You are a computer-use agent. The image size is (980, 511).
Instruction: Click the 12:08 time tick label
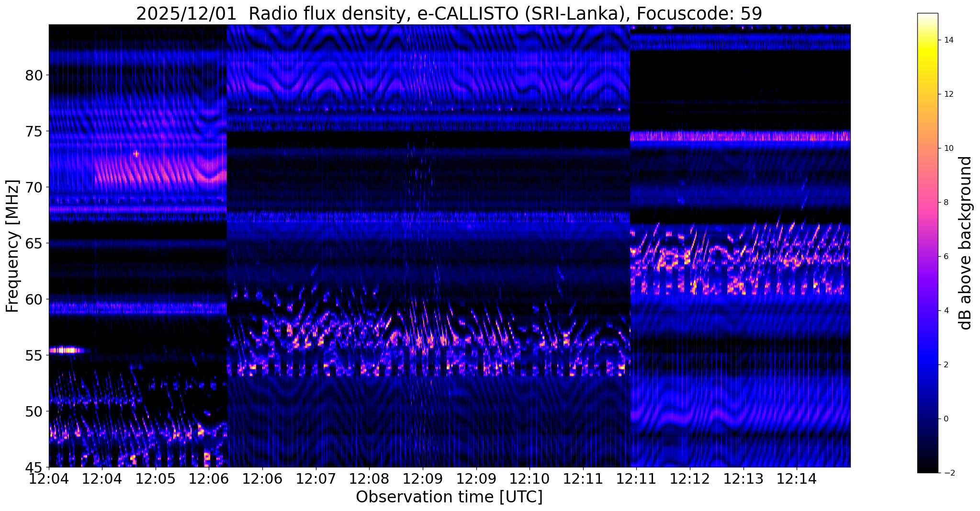[x=370, y=478]
